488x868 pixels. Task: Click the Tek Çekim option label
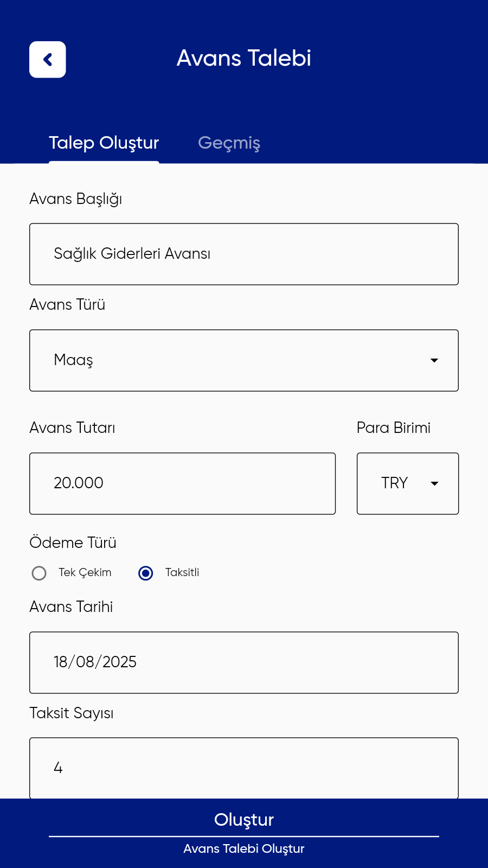click(85, 572)
